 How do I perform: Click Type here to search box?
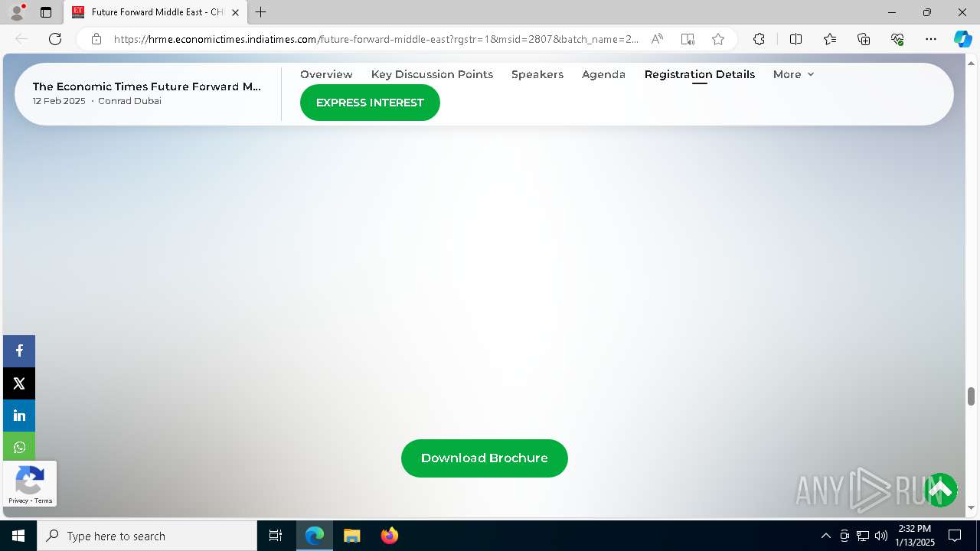(x=147, y=536)
